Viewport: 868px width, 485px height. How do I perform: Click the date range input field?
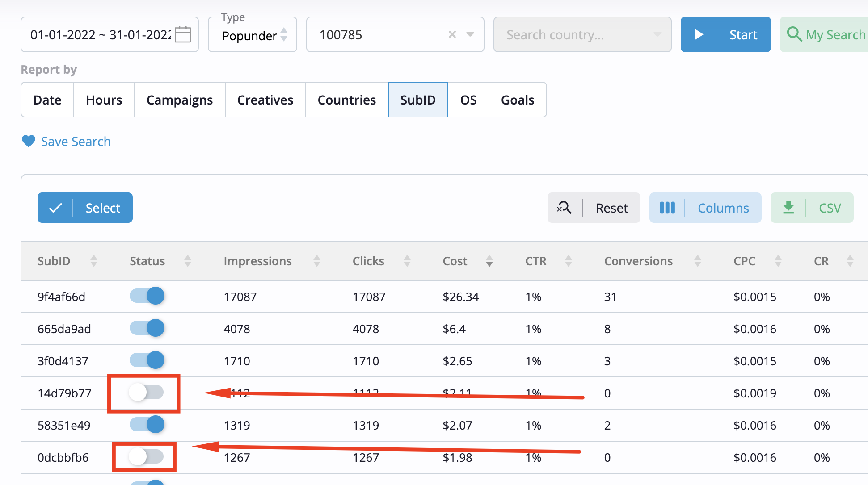point(110,34)
